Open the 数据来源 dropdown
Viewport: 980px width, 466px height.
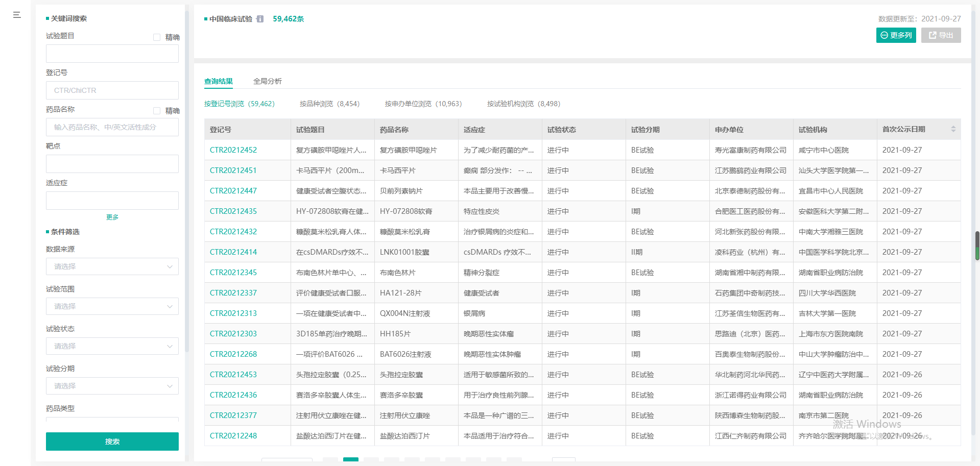(x=112, y=266)
